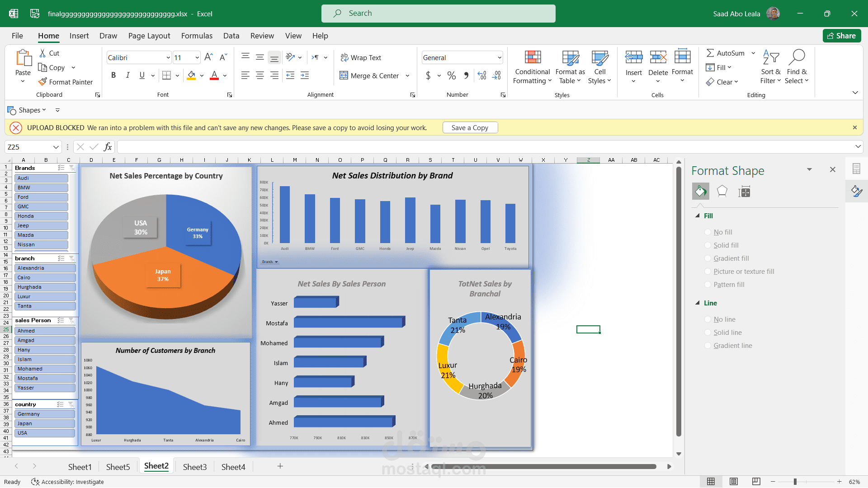Screen dimensions: 868x488
Task: Open the font name dropdown
Action: [x=168, y=57]
